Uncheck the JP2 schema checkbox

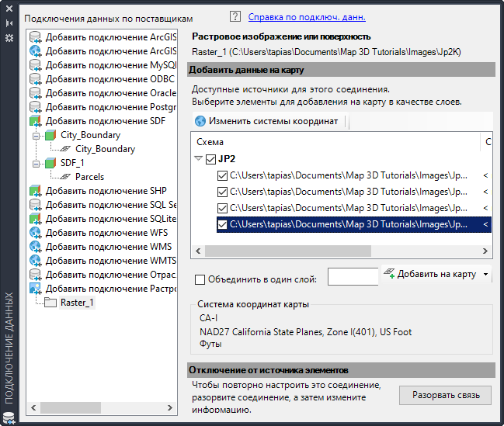[x=211, y=159]
